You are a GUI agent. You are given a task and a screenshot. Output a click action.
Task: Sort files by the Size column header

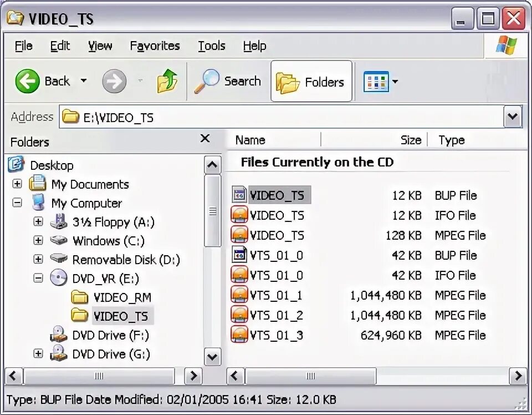[x=411, y=140]
